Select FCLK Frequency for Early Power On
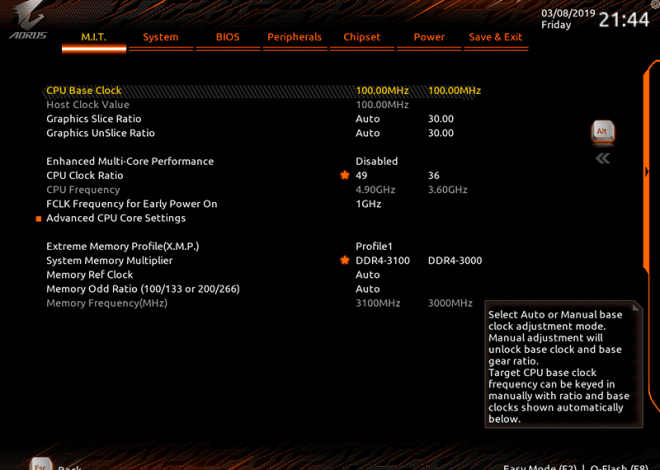This screenshot has width=660, height=470. pos(132,204)
